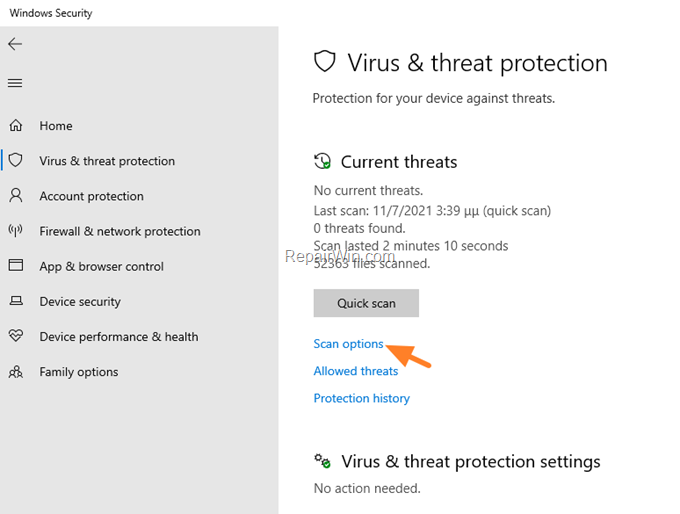Click the shield icon in sidebar

coord(16,160)
